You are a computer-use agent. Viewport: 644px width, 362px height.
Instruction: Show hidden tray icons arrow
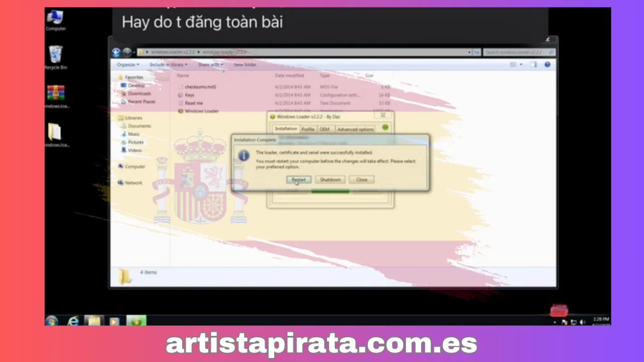(x=555, y=322)
